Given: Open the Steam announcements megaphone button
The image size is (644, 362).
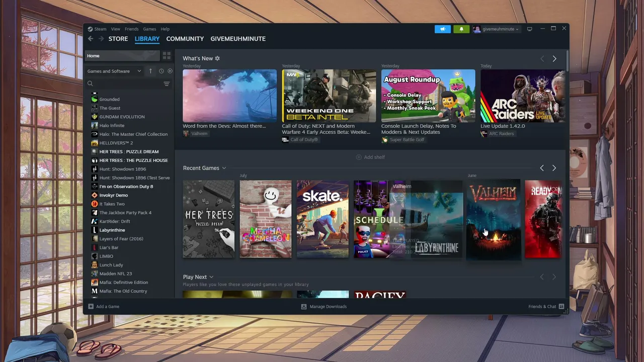Looking at the screenshot, I should point(443,29).
